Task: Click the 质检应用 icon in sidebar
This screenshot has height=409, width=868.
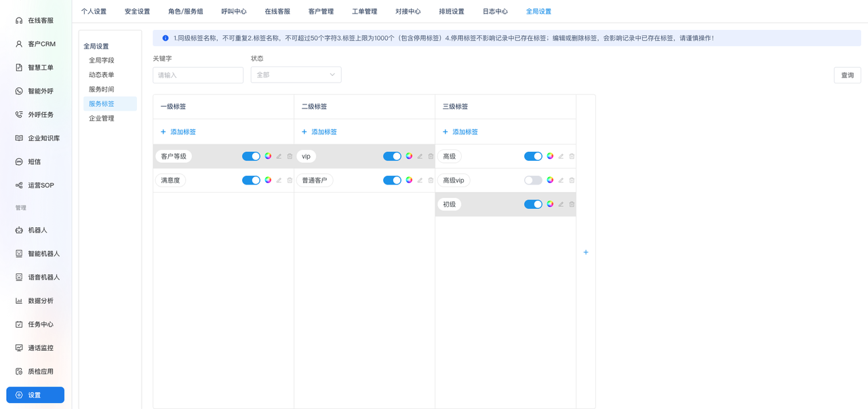Action: click(x=19, y=372)
